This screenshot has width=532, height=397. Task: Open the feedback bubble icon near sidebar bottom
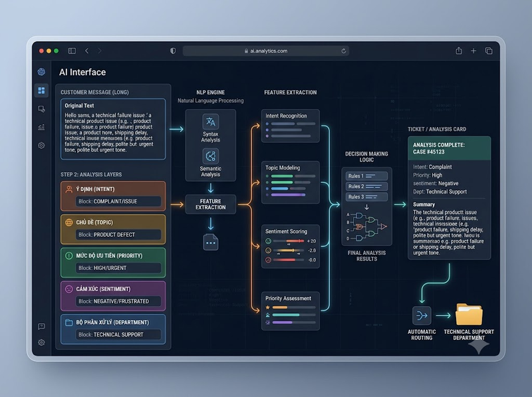pos(41,327)
